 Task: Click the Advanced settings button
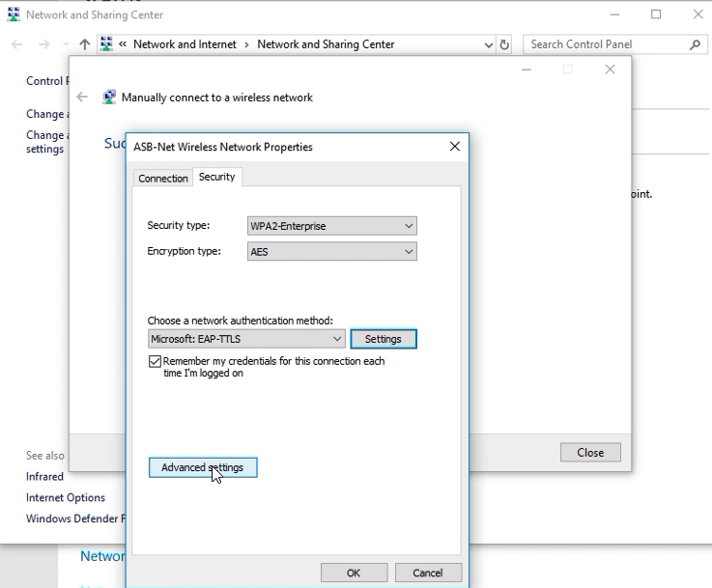click(203, 467)
